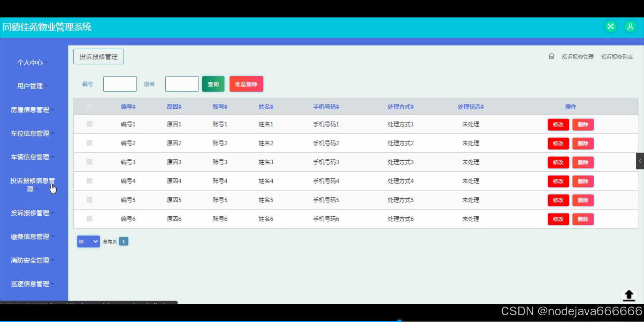
Task: Toggle the select-all checkbox in table header
Action: pos(89,107)
